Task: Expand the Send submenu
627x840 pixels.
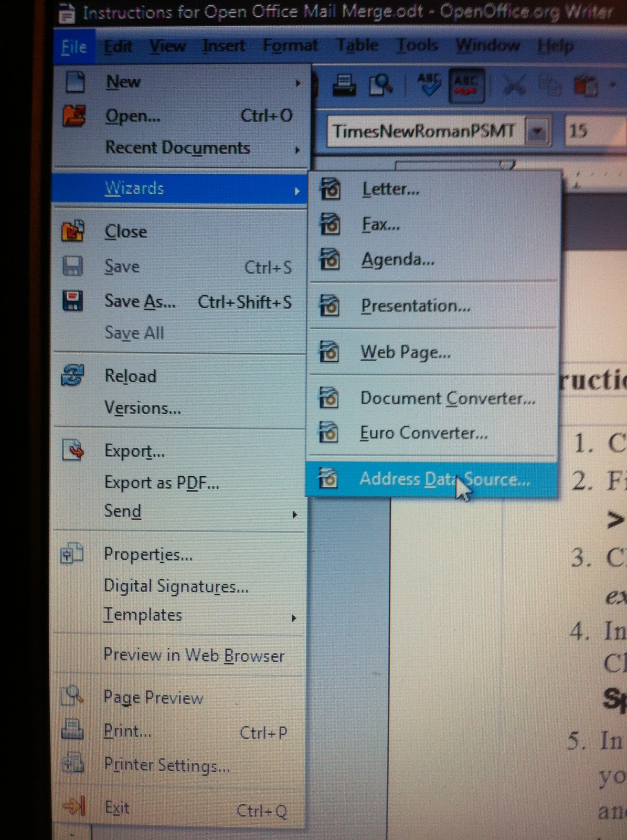Action: 295,514
